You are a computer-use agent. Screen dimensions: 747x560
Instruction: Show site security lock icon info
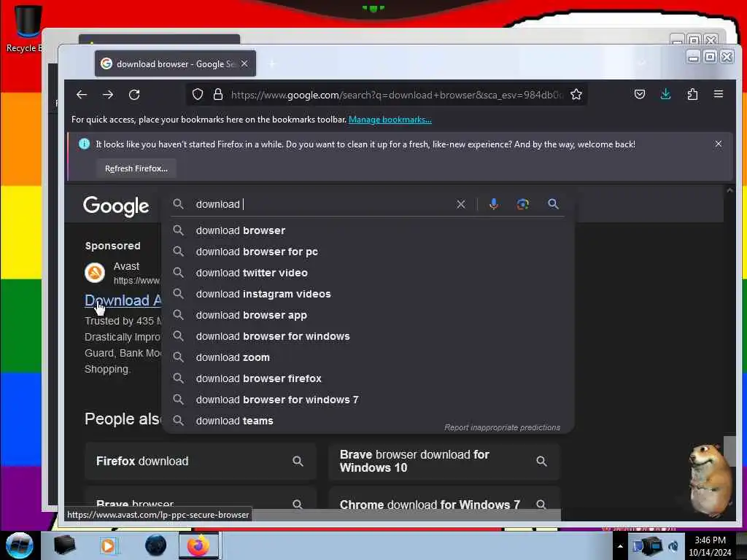[x=218, y=94]
